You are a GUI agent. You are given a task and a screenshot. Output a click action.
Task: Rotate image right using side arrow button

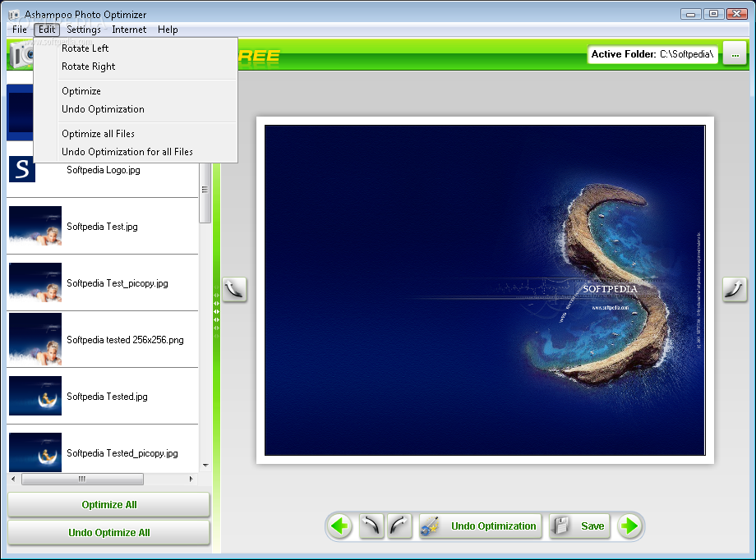pyautogui.click(x=735, y=290)
